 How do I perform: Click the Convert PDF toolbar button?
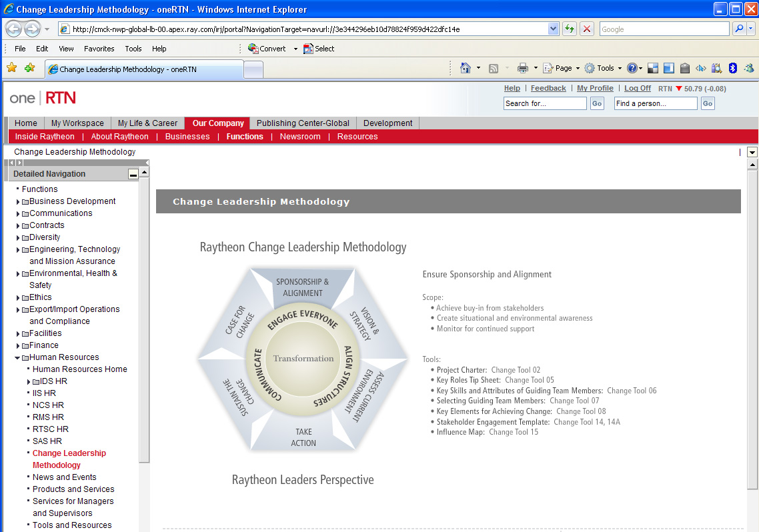click(x=267, y=49)
